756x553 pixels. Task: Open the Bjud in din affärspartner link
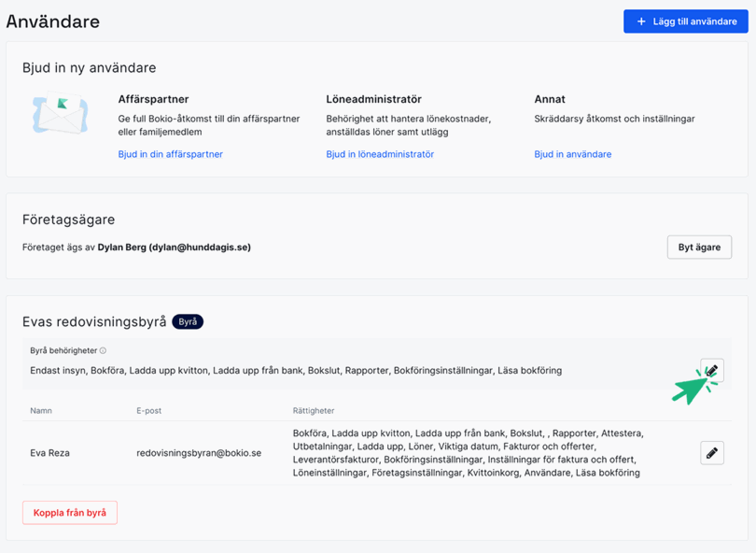click(x=170, y=154)
